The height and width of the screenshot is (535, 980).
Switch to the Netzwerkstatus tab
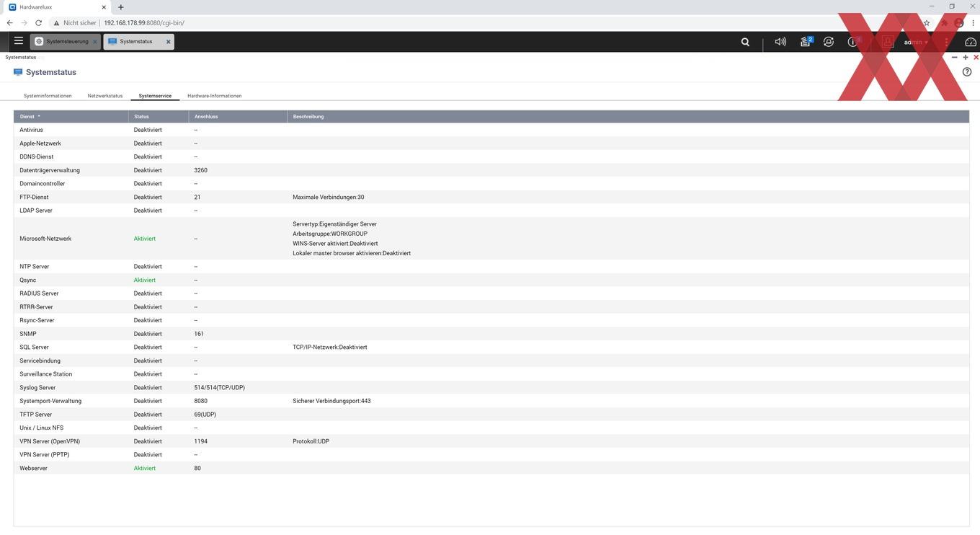[x=105, y=96]
